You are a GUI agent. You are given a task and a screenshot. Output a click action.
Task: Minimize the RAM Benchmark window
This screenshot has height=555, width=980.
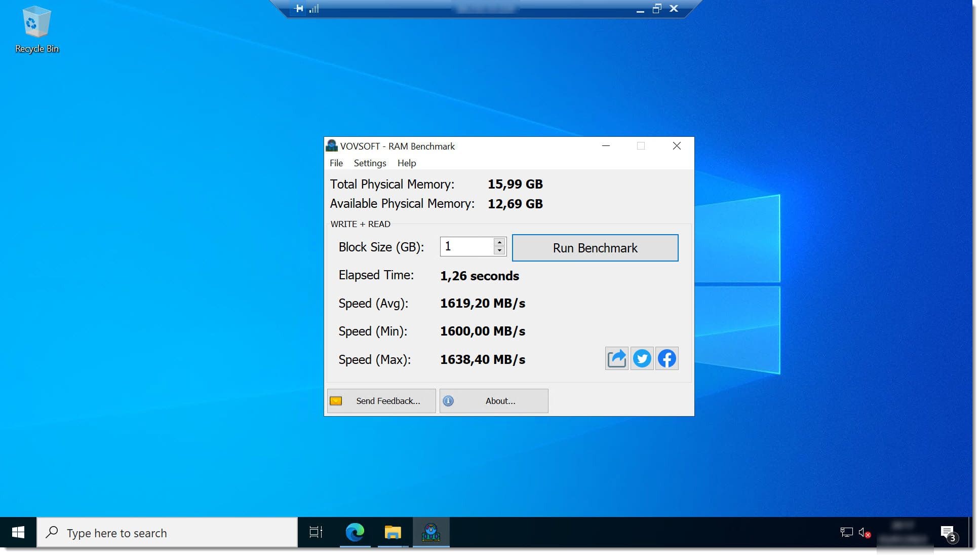[x=606, y=146]
